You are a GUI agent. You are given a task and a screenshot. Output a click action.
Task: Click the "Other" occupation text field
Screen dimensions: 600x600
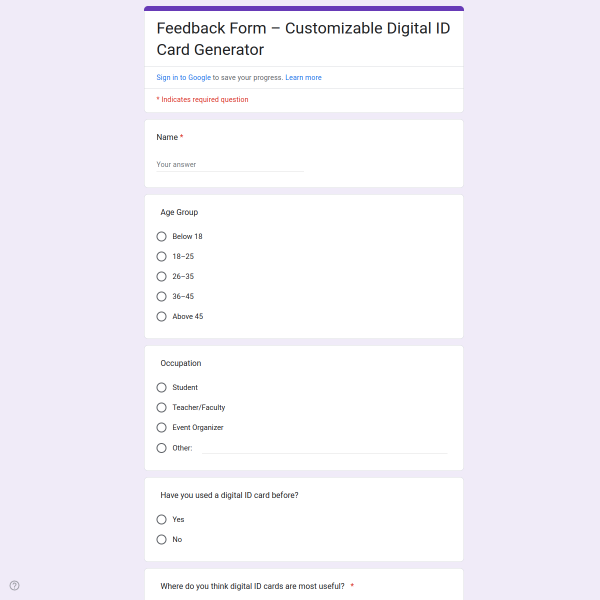324,448
